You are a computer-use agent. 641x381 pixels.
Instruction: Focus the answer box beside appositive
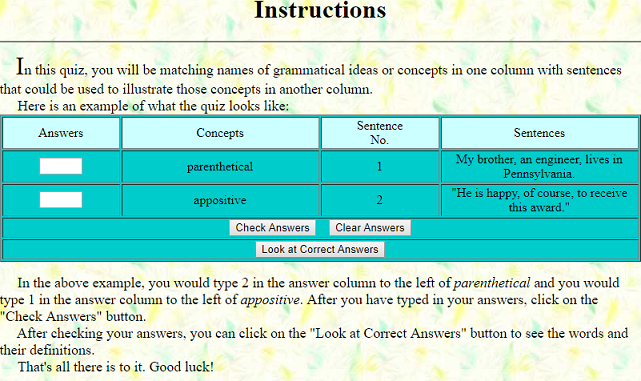pos(61,200)
